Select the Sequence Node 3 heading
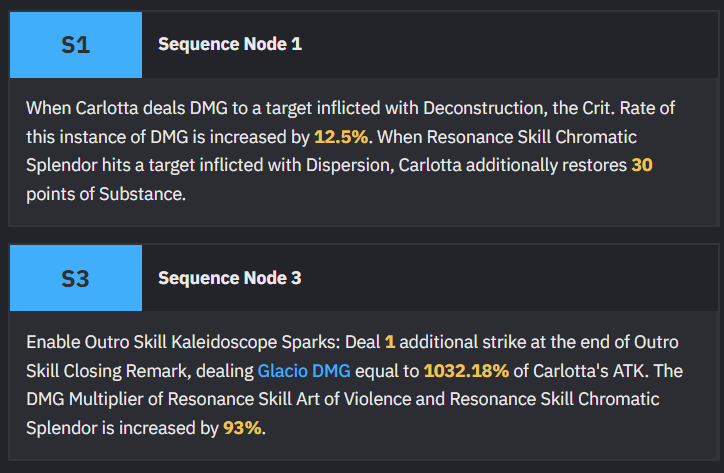The image size is (724, 473). [x=229, y=278]
